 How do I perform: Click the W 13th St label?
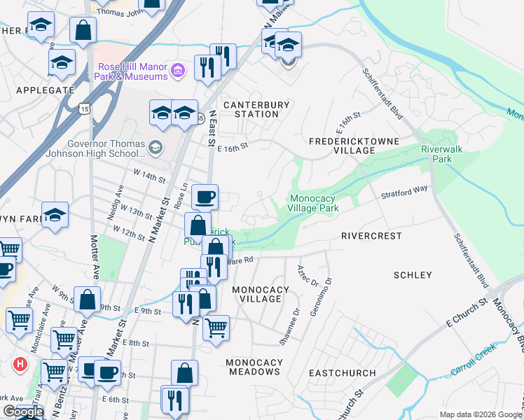[137, 211]
